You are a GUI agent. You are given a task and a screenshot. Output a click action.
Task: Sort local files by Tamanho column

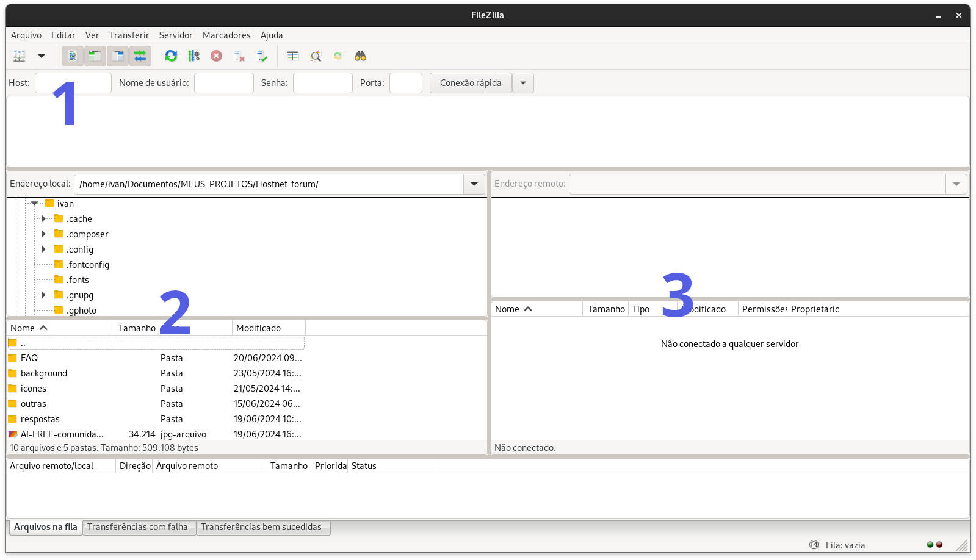point(134,328)
